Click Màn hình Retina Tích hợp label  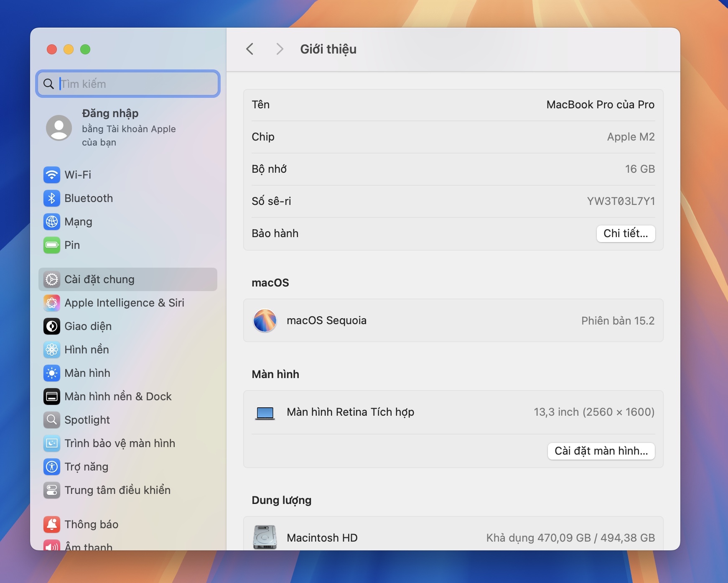click(x=350, y=412)
